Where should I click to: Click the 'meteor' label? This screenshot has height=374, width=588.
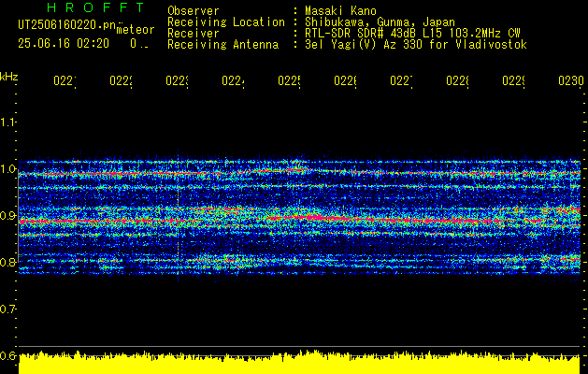136,30
